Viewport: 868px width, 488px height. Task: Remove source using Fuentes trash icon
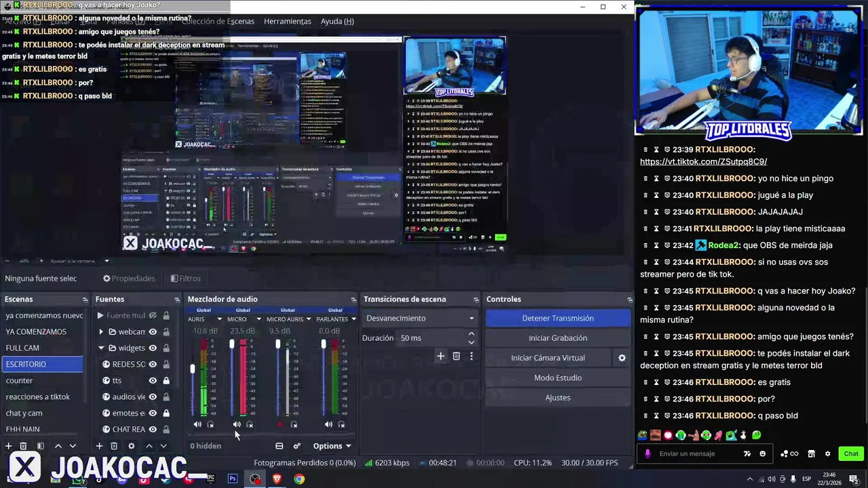(114, 446)
